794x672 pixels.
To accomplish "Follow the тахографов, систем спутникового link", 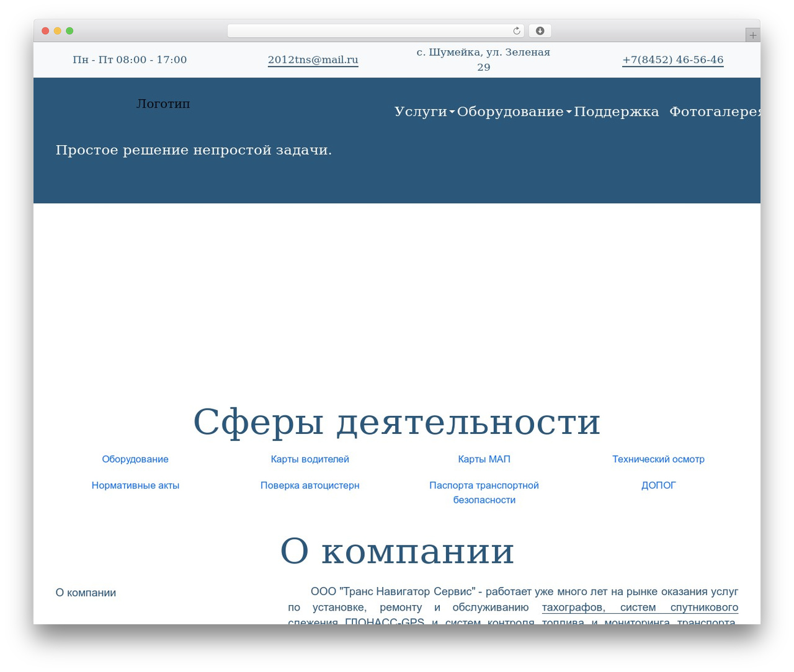I will (x=640, y=608).
